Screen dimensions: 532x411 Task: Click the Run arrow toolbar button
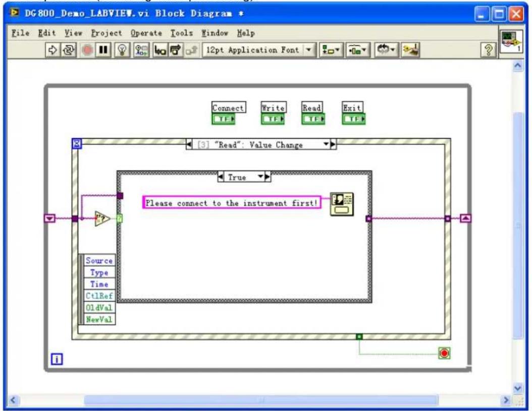(52, 50)
